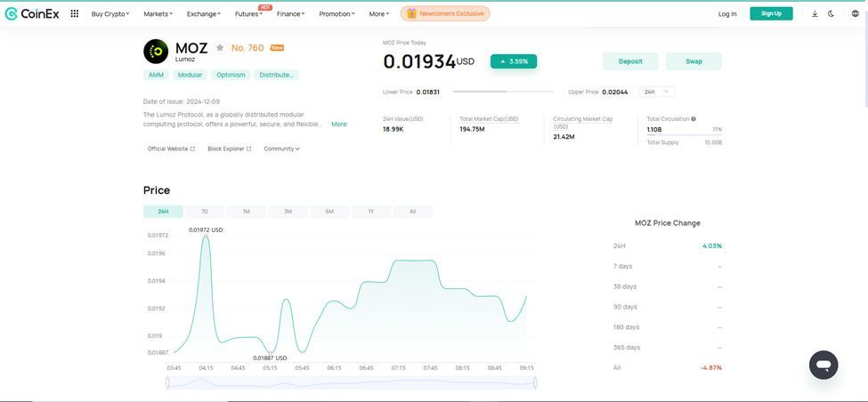Open the live chat support bubble
The width and height of the screenshot is (868, 402).
tap(823, 365)
